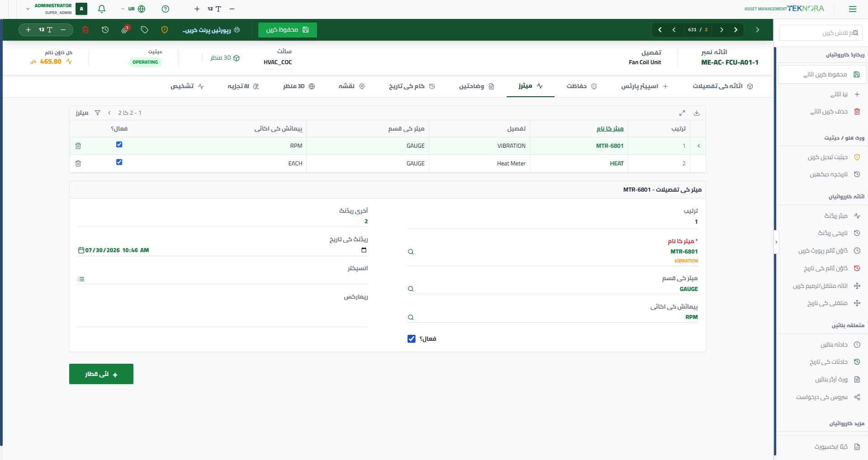Go to next page of meters table

[x=109, y=113]
